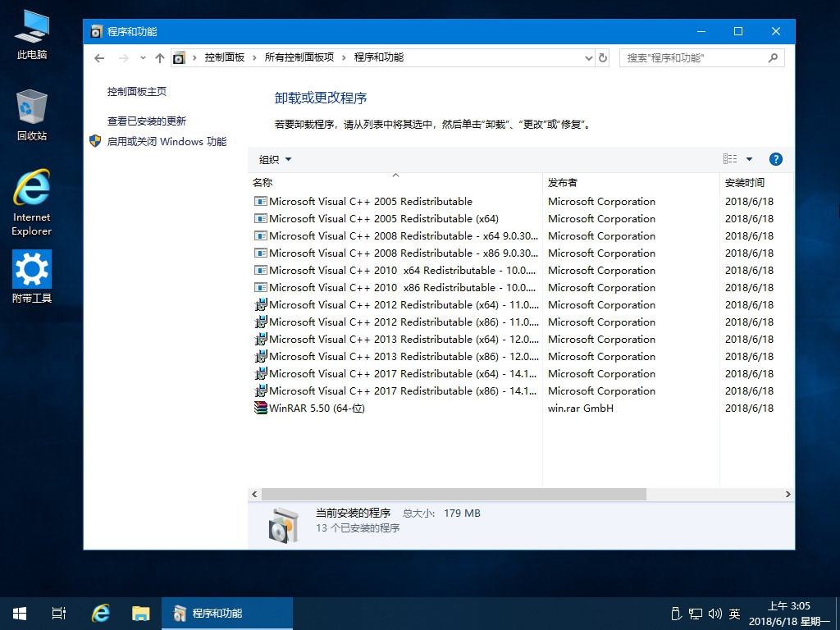
Task: Click win.rar GmbH publisher cell
Action: (581, 409)
